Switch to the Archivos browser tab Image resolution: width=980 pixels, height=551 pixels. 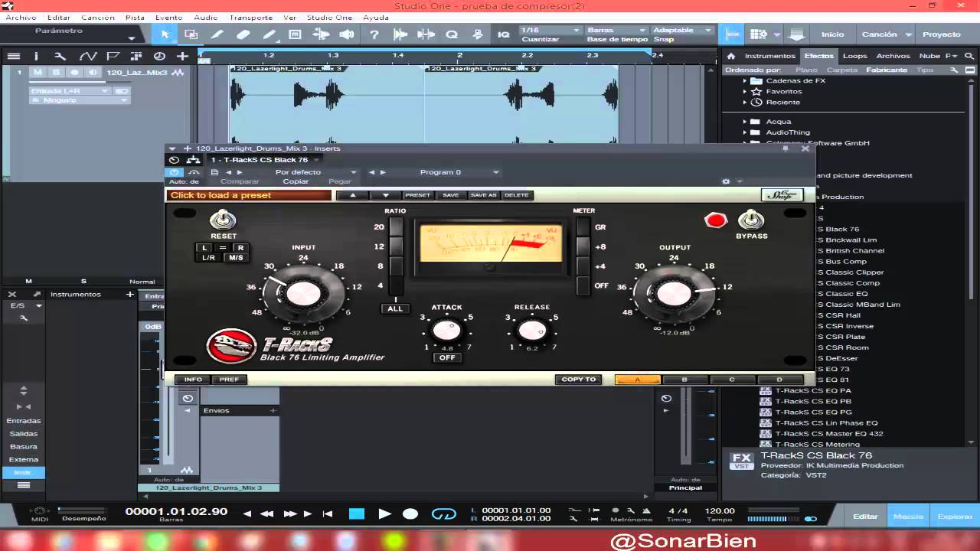coord(893,56)
